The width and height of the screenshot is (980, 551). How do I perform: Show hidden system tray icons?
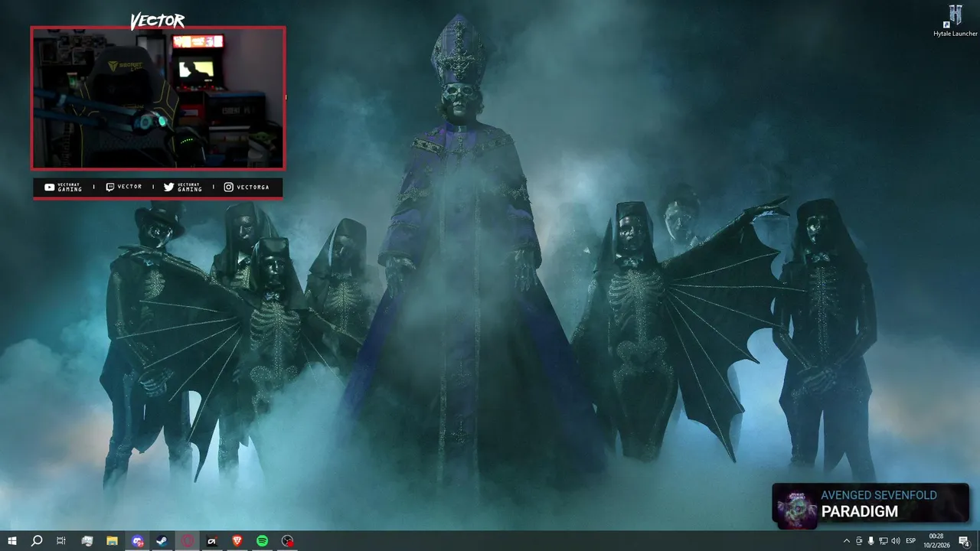tap(847, 541)
